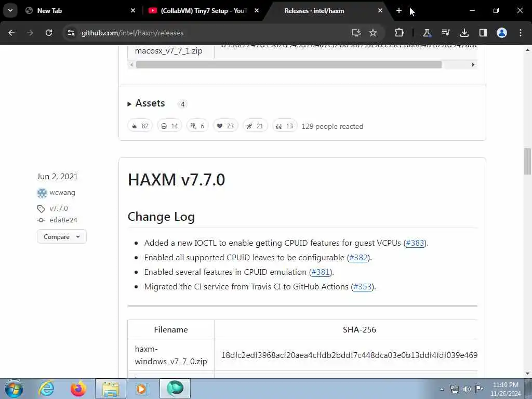
Task: Open pull request #383 link
Action: [415, 243]
